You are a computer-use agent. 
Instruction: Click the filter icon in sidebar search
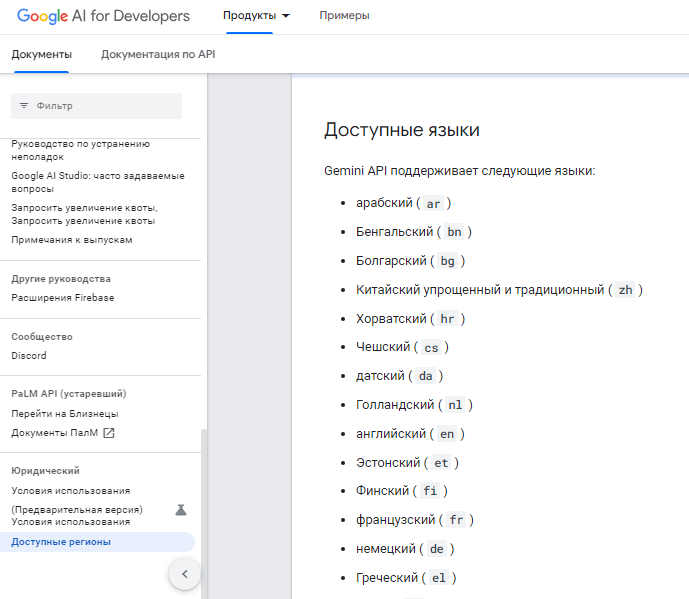pyautogui.click(x=24, y=106)
